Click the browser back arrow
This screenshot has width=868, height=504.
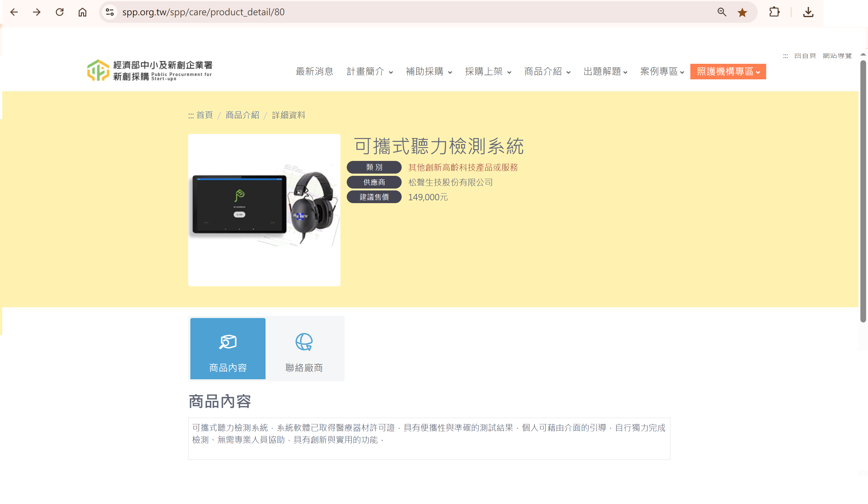point(14,12)
